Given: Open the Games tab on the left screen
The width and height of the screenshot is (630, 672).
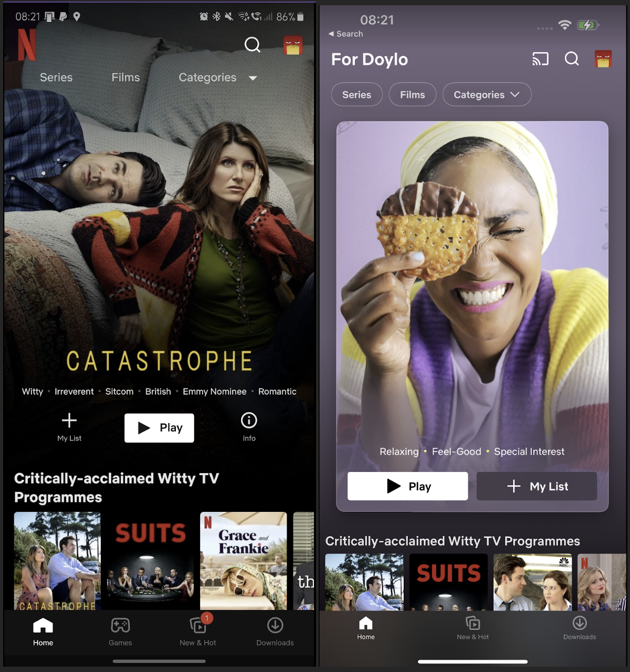Looking at the screenshot, I should (120, 632).
